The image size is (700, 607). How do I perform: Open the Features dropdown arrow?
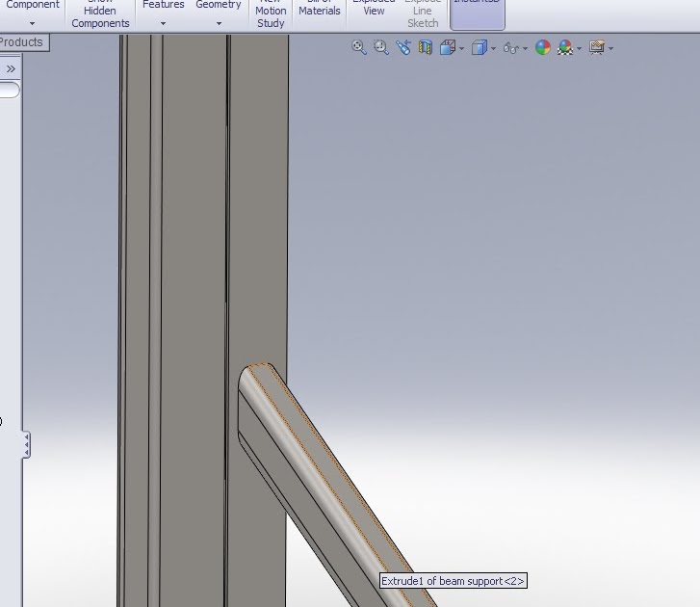click(x=163, y=23)
